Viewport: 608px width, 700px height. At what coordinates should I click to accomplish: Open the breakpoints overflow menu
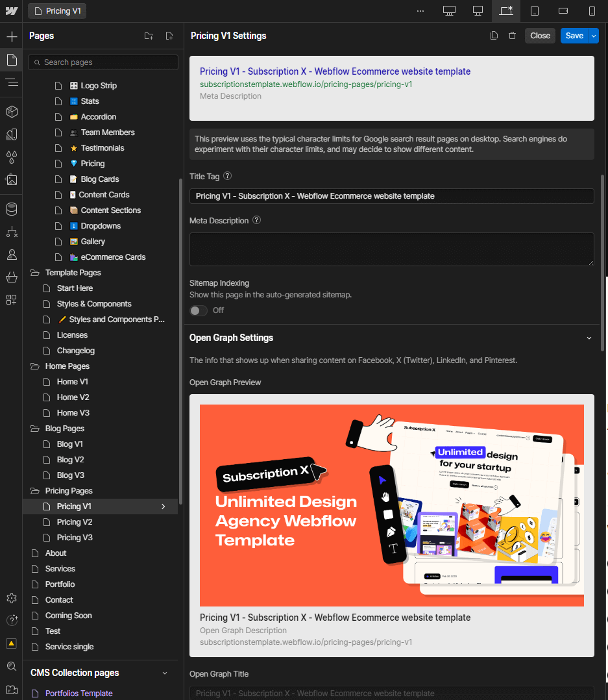(x=420, y=10)
